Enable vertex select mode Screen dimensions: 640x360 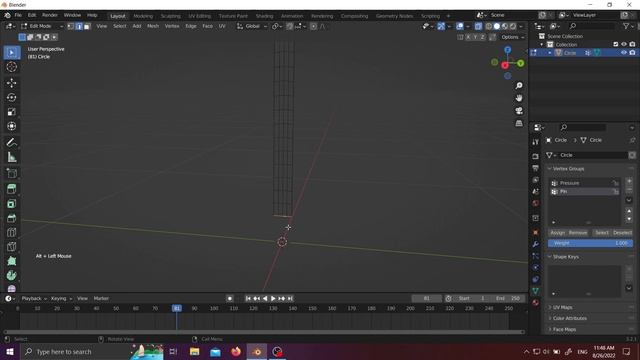[71, 26]
